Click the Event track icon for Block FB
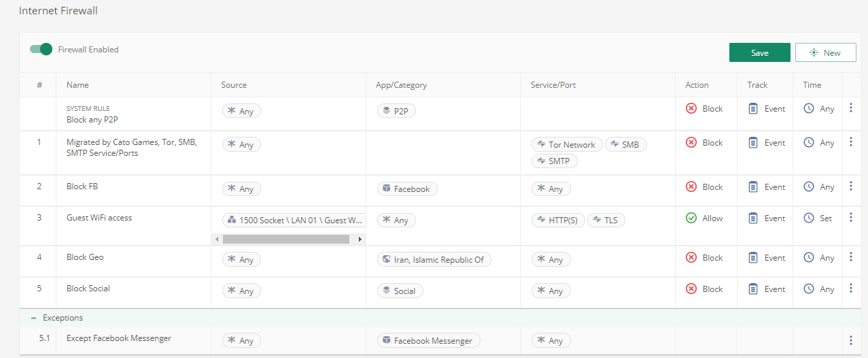Image resolution: width=868 pixels, height=358 pixels. pyautogui.click(x=753, y=186)
